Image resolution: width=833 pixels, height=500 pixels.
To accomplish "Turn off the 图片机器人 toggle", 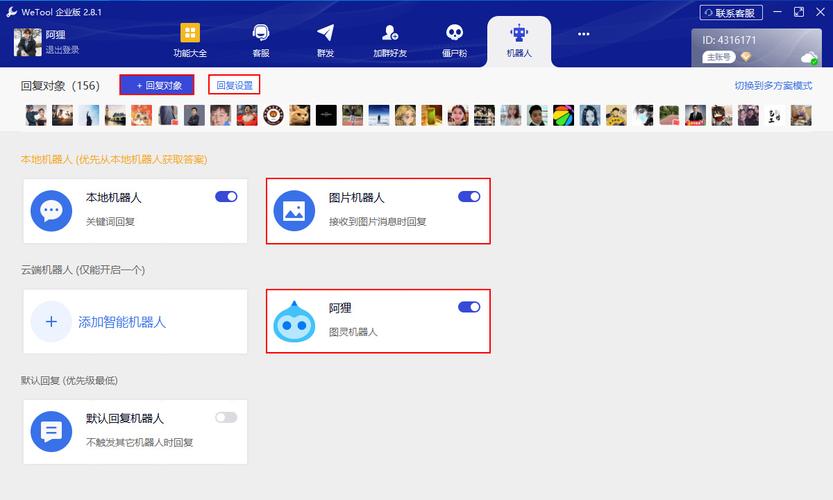I will 469,197.
